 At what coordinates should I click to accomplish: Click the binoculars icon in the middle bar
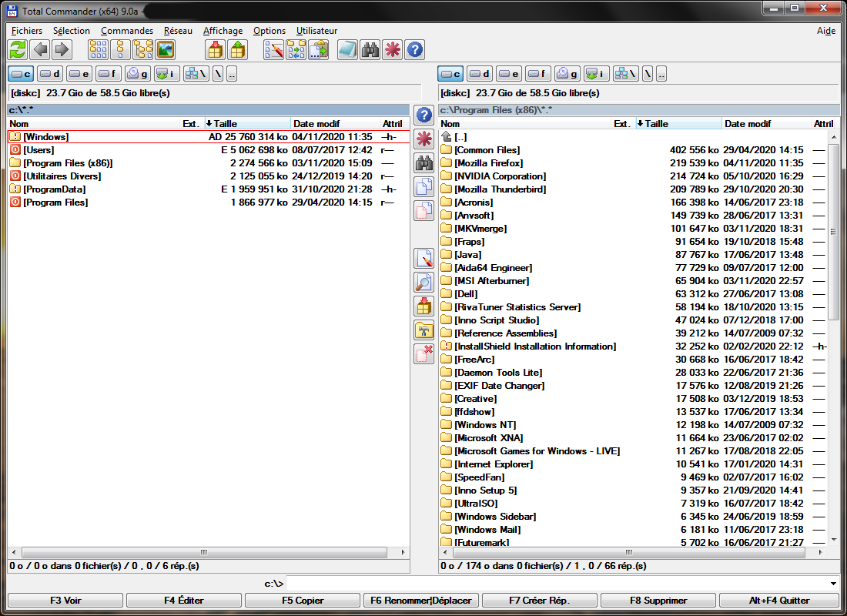click(x=424, y=162)
